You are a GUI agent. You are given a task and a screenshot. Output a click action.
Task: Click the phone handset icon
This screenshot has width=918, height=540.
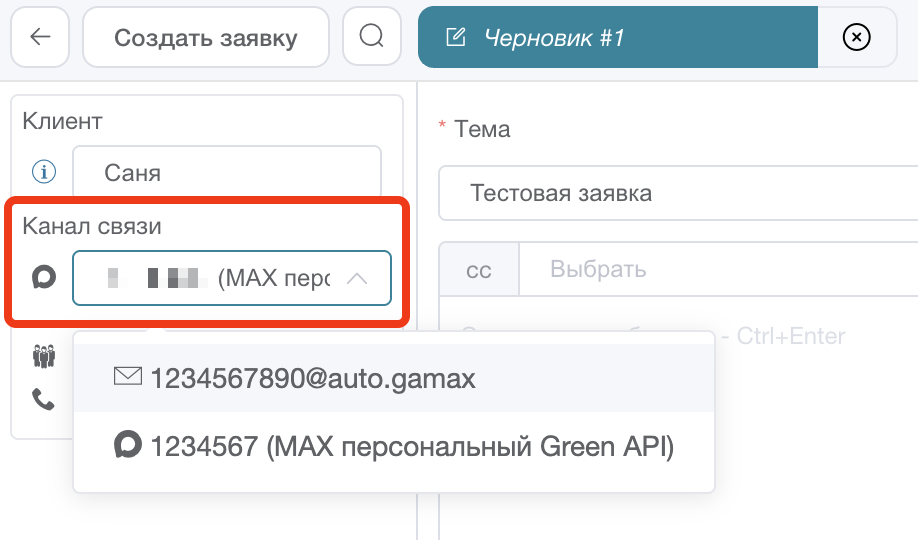pyautogui.click(x=43, y=399)
